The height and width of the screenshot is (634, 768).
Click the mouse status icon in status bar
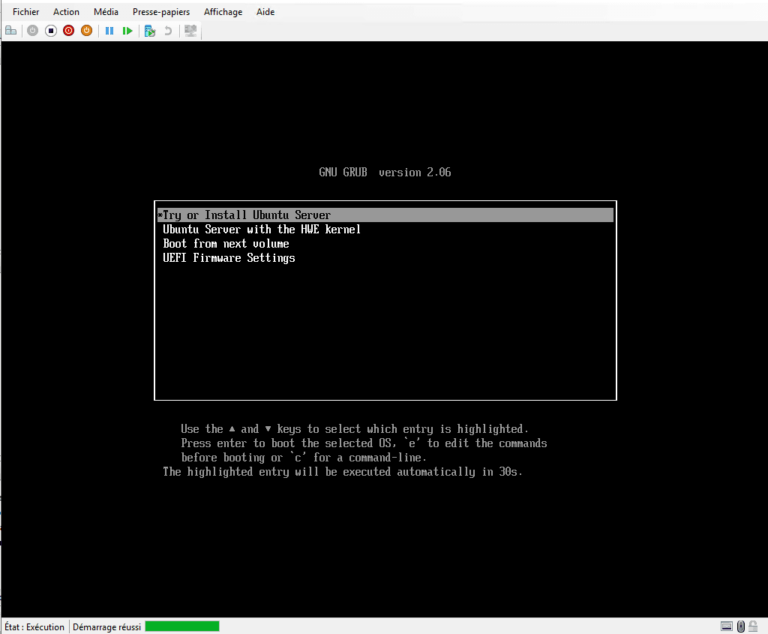coord(741,626)
